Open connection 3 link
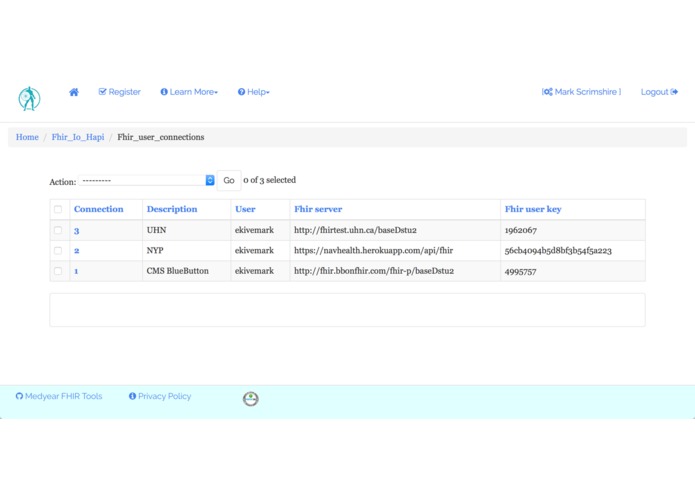695x494 pixels. coord(76,231)
